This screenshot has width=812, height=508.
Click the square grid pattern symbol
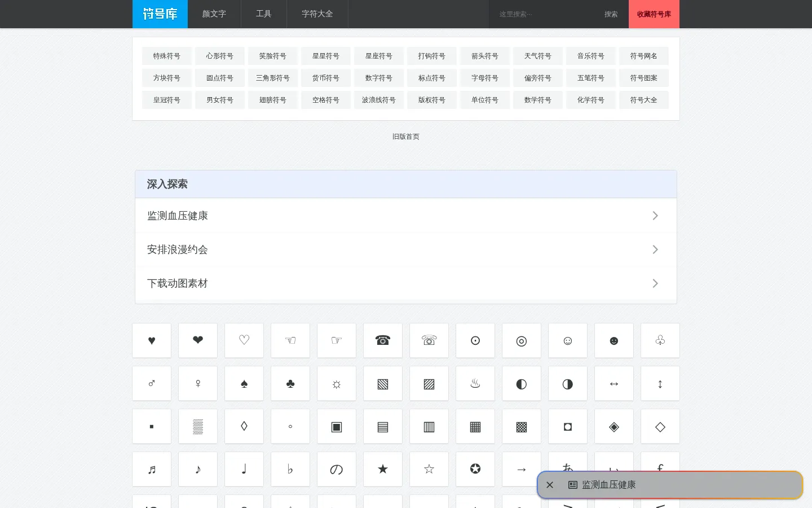(475, 426)
